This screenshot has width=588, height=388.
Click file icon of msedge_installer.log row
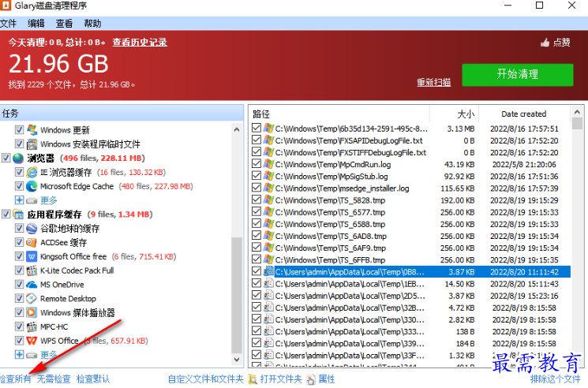[x=268, y=188]
